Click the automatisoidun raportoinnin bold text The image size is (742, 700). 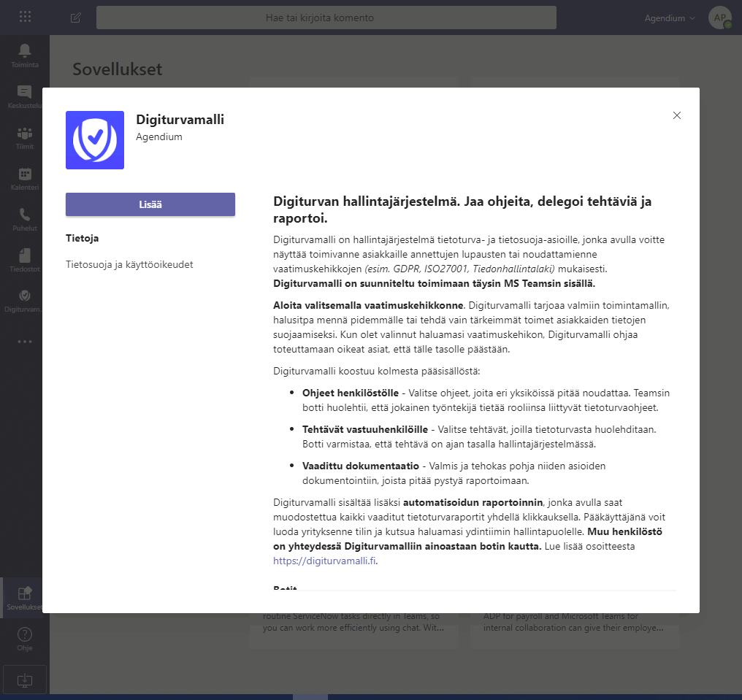pyautogui.click(x=473, y=502)
